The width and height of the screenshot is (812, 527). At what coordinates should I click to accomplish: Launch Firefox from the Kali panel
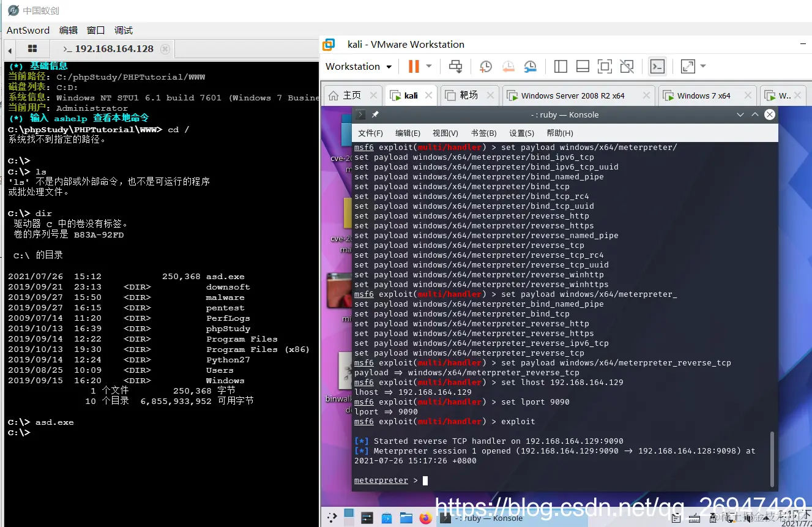[x=426, y=518]
